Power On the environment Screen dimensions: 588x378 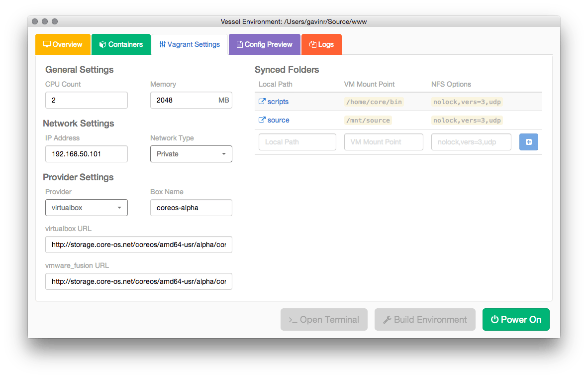coord(516,319)
